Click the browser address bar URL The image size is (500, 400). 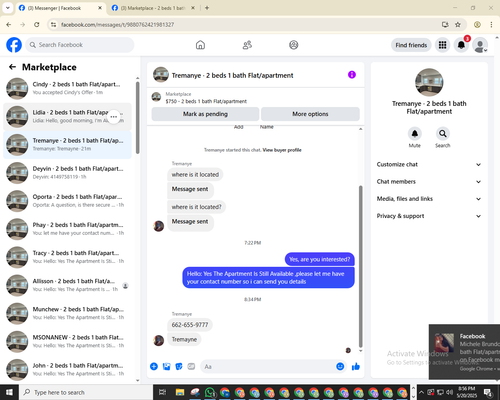pyautogui.click(x=117, y=25)
